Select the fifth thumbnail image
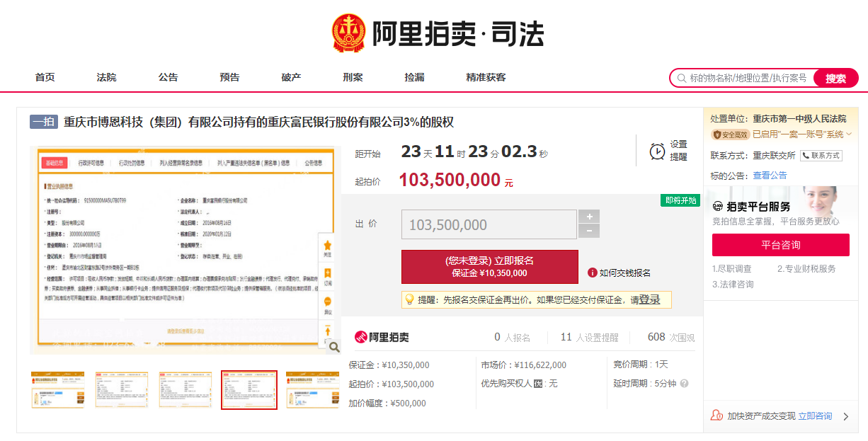Viewport: 868px width, 441px height. tap(312, 389)
